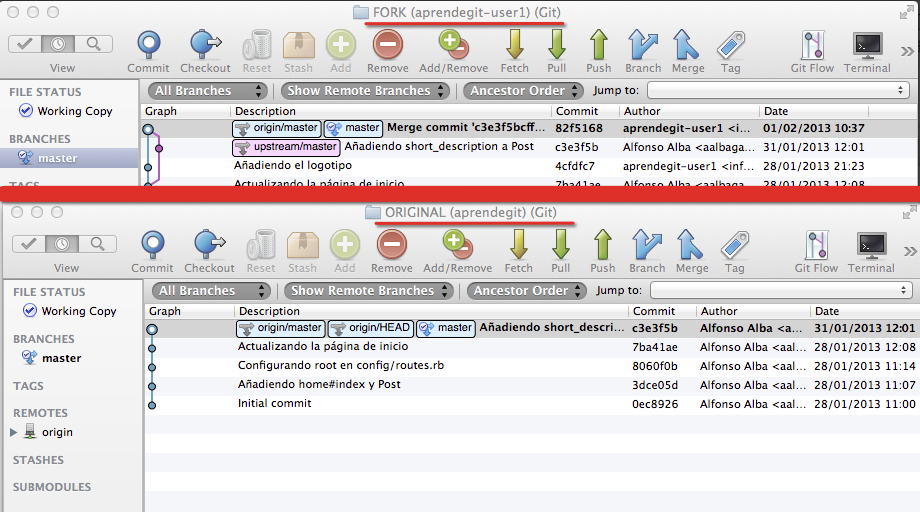Image resolution: width=920 pixels, height=512 pixels.
Task: Expand the origin remote in the sidebar
Action: click(14, 432)
